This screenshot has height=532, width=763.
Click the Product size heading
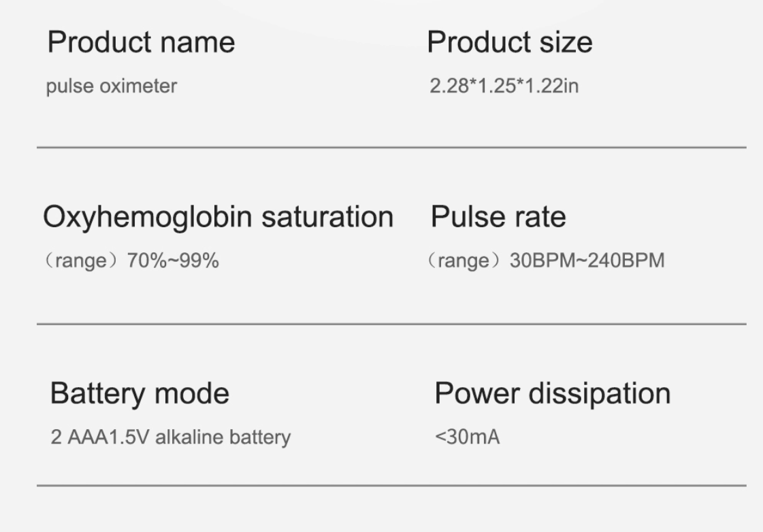point(510,42)
